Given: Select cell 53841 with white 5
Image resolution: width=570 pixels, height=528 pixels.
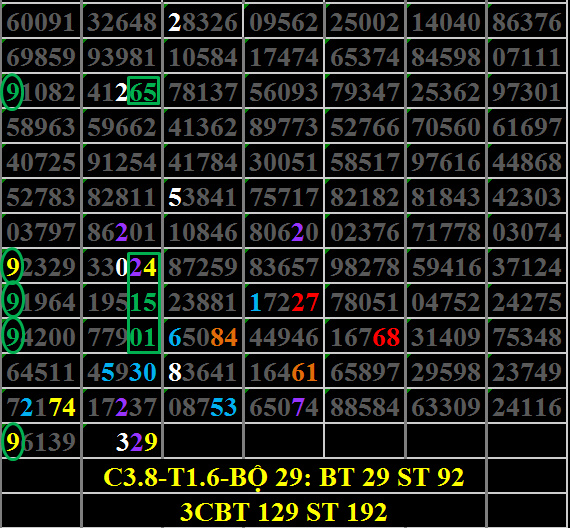Looking at the screenshot, I should (x=203, y=197).
